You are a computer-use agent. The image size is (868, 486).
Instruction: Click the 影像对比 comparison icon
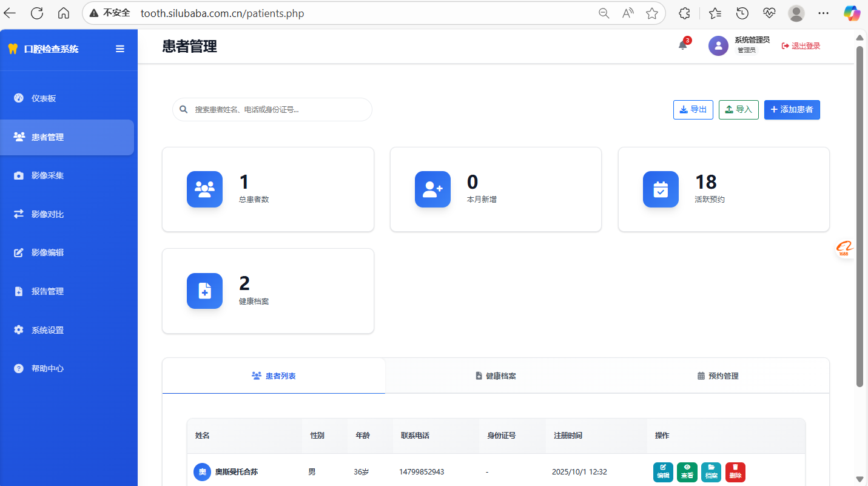click(x=18, y=214)
